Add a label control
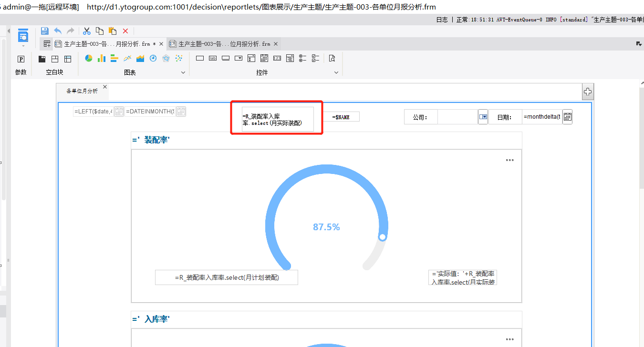This screenshot has height=347, width=644. [x=213, y=58]
